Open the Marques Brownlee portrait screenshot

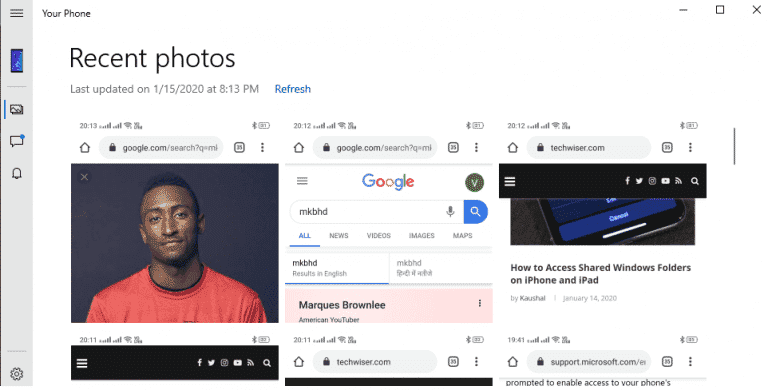click(x=175, y=221)
